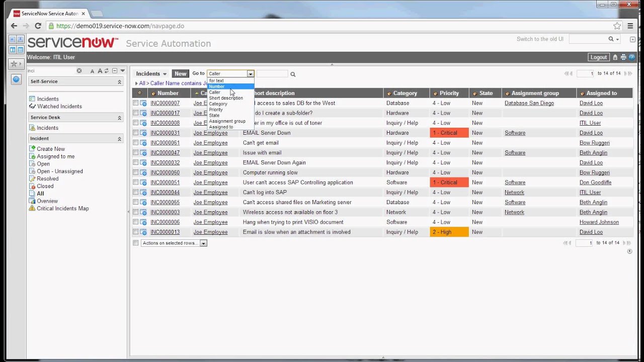
Task: Collapse the Incident navigator section
Action: [120, 139]
